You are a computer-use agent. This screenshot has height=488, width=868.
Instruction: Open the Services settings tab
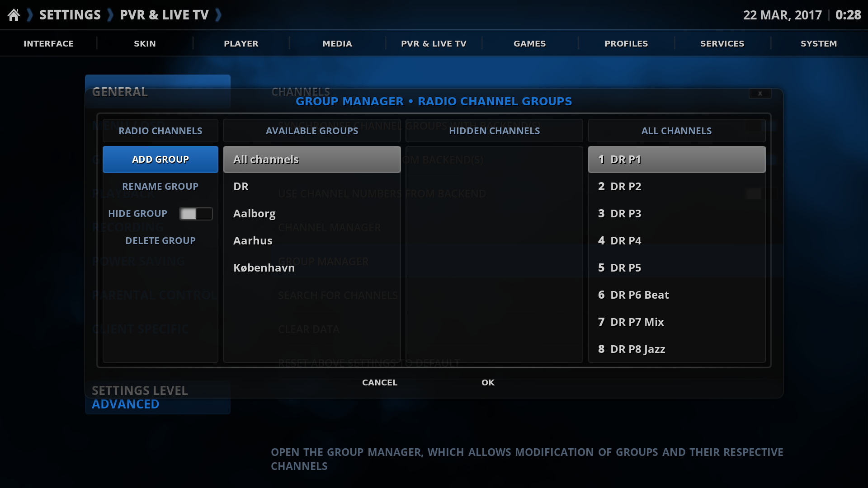[x=722, y=43]
